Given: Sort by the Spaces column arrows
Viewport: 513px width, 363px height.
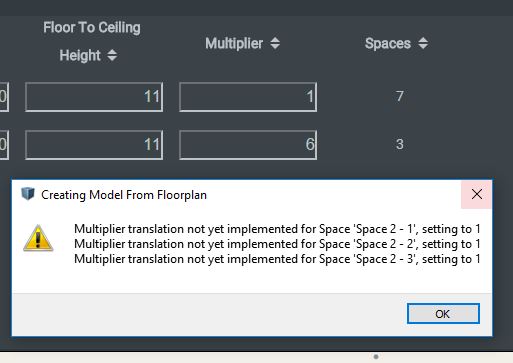Looking at the screenshot, I should click(x=423, y=43).
